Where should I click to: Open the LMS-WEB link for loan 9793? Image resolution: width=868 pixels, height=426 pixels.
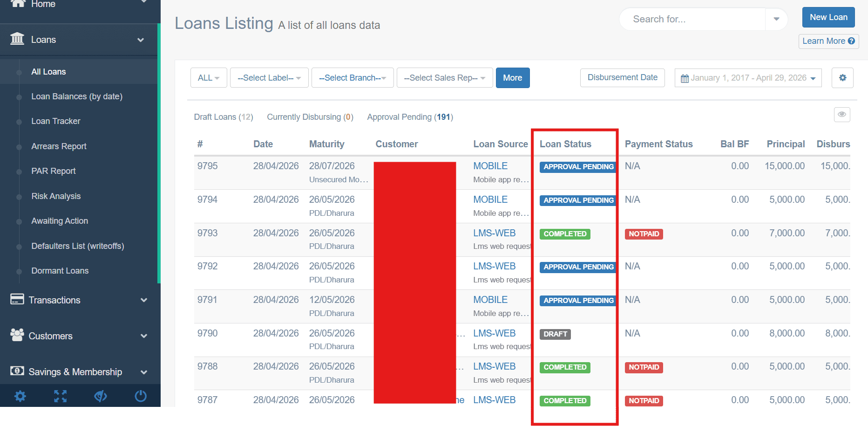point(495,233)
